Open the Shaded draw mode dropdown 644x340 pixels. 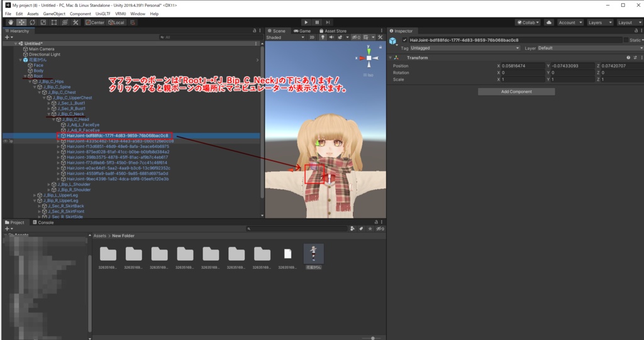[x=286, y=37]
